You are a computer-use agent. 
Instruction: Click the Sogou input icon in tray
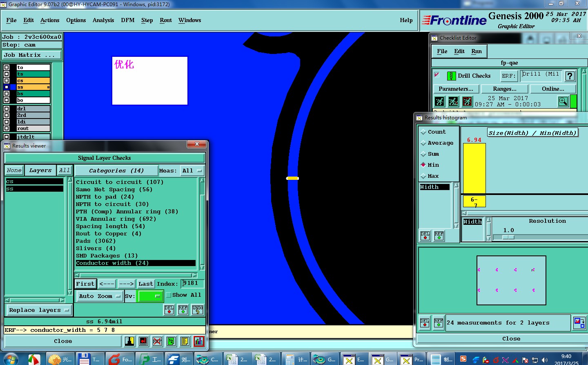point(463,359)
